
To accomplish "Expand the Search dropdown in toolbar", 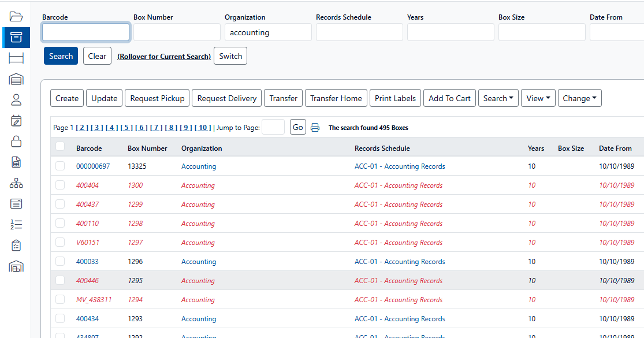I will point(498,98).
